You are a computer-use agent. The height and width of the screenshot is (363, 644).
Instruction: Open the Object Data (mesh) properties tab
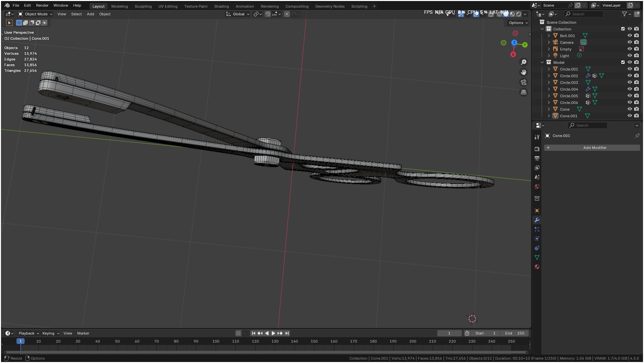[x=537, y=257]
